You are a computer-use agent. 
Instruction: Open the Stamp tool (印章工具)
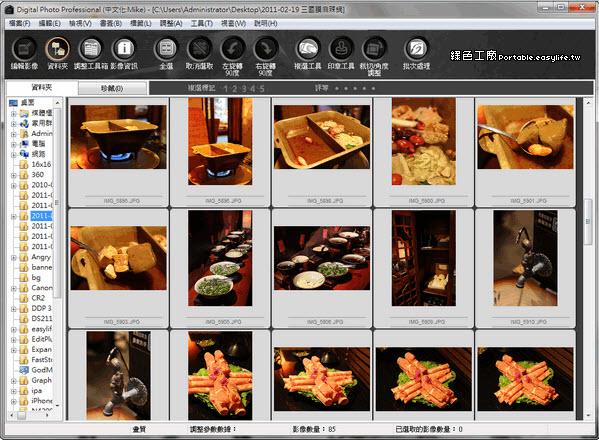341,49
